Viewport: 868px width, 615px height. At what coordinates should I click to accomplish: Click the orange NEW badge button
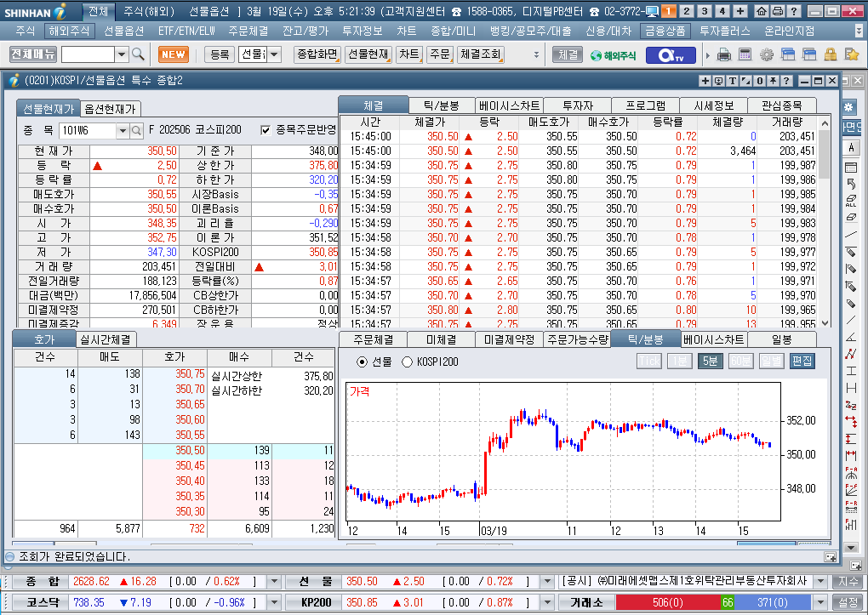(174, 54)
